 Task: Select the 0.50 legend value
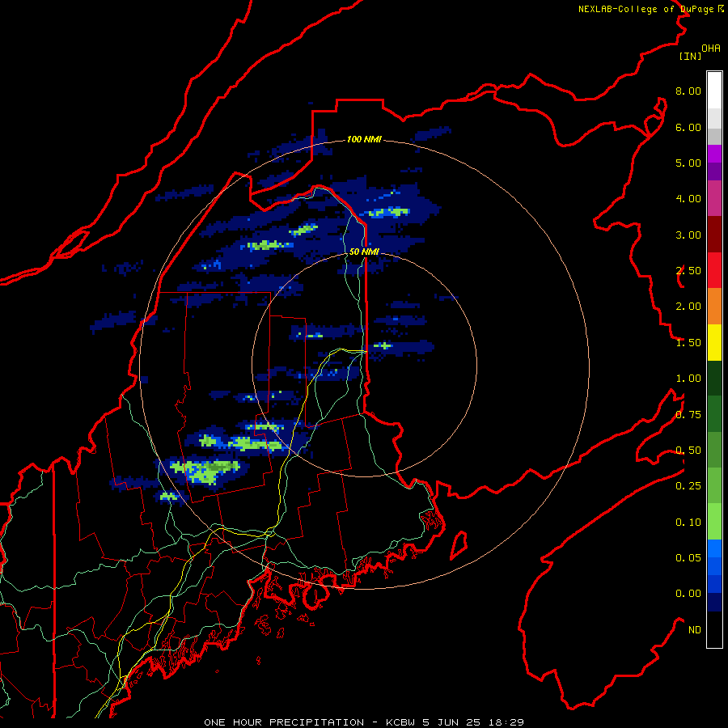coord(688,451)
